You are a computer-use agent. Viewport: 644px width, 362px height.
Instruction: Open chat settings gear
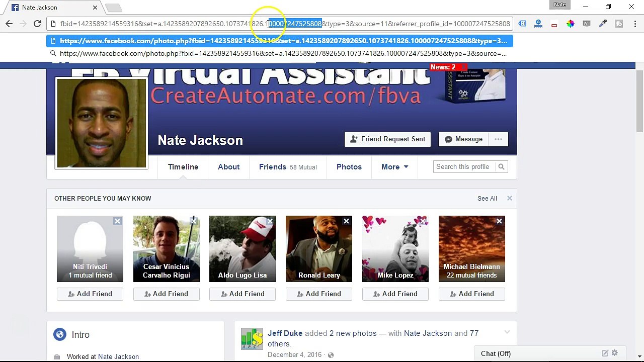[x=614, y=353]
